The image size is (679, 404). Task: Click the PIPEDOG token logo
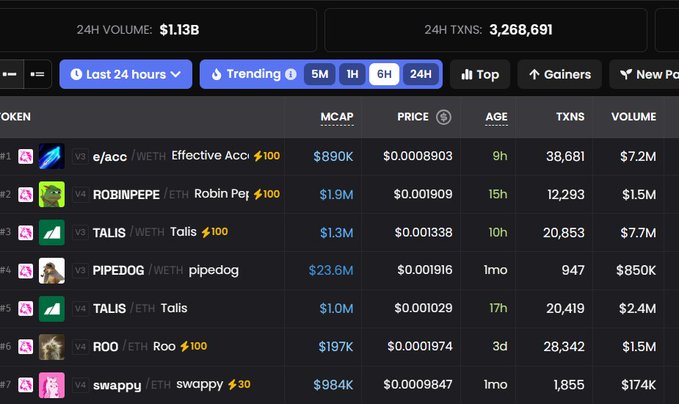(52, 271)
